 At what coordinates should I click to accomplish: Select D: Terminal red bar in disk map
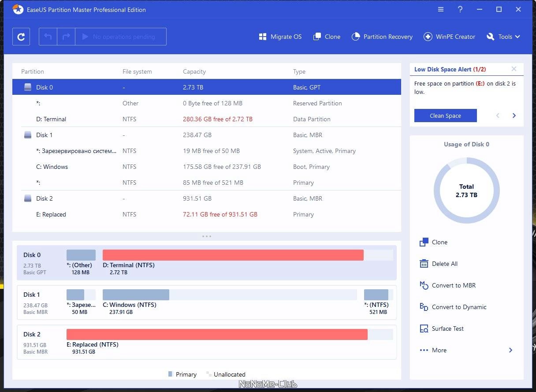pos(233,255)
